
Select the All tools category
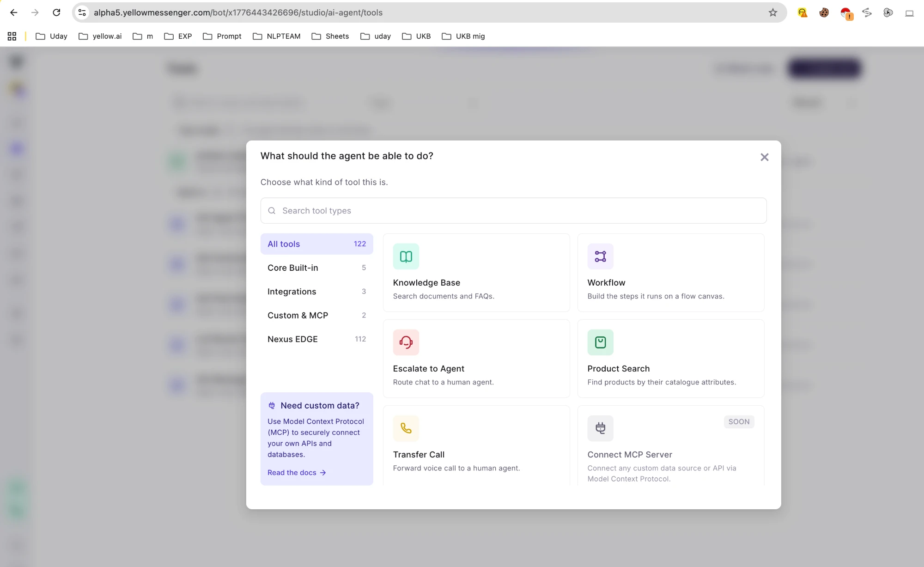point(316,244)
